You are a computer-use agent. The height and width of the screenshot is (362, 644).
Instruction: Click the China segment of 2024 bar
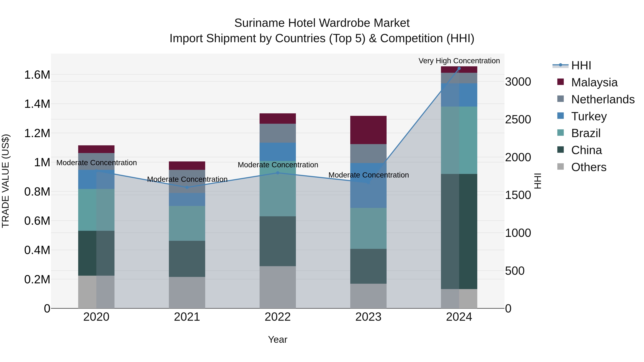459,232
